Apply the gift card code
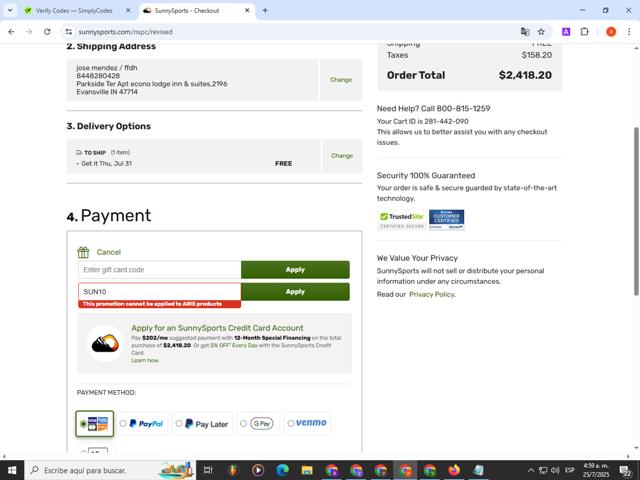This screenshot has height=480, width=640. pyautogui.click(x=295, y=270)
